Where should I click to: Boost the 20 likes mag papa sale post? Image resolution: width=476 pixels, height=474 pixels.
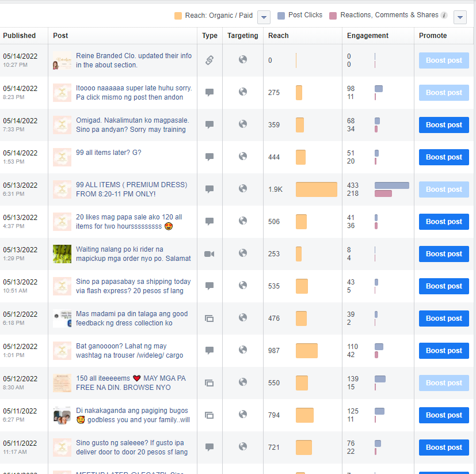[x=444, y=222]
